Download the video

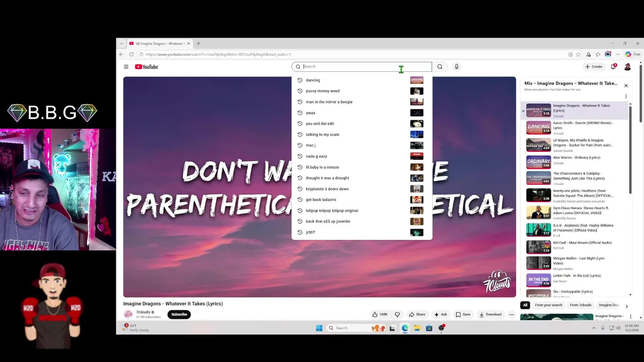[491, 314]
